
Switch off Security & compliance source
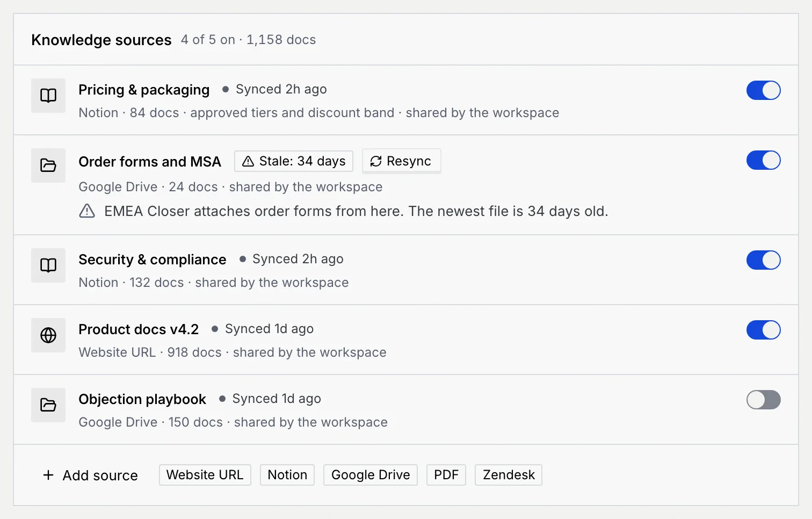763,260
